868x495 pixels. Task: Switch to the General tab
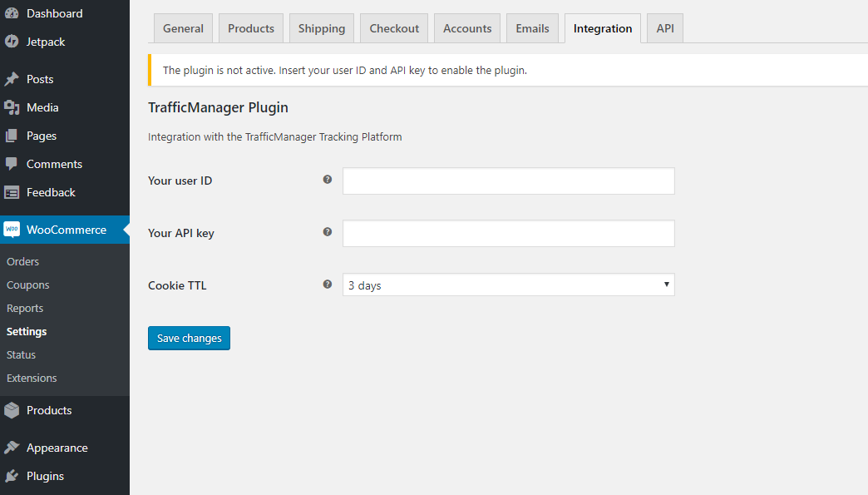coord(183,28)
